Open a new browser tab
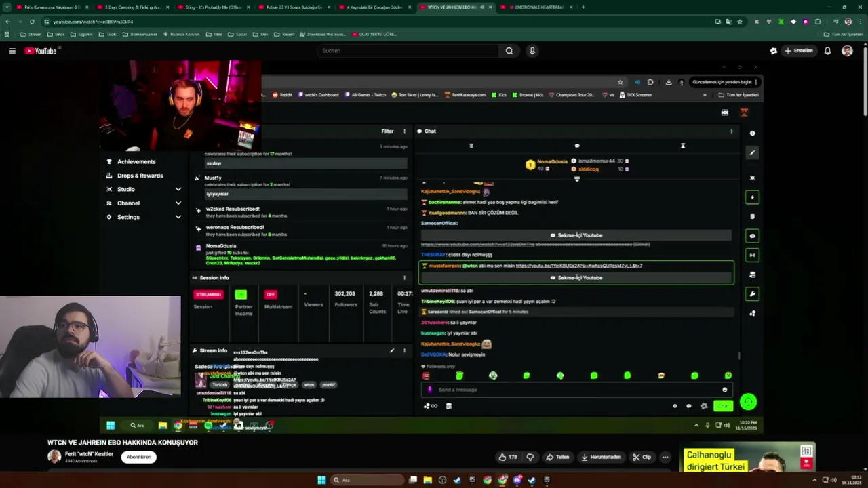This screenshot has height=488, width=868. (583, 7)
